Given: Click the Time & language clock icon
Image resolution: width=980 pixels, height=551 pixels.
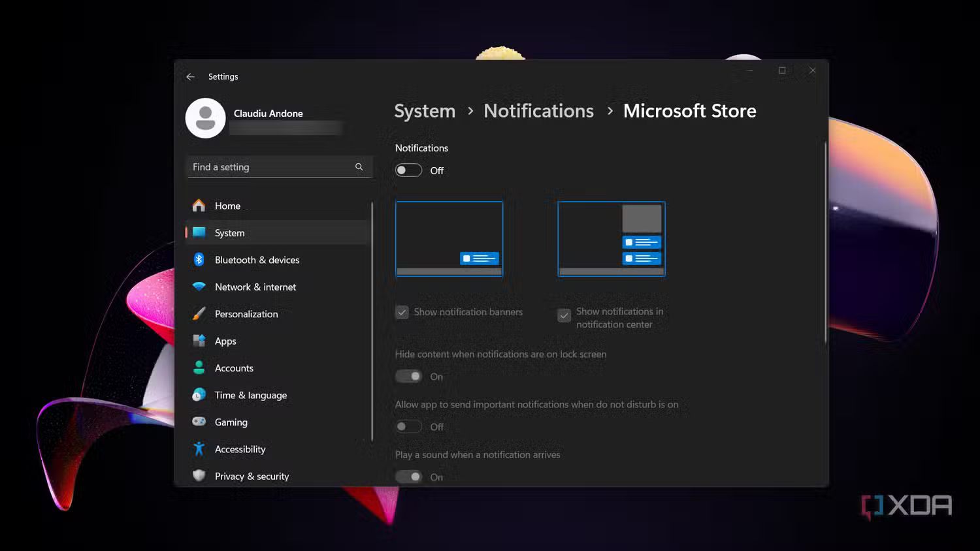Looking at the screenshot, I should tap(199, 395).
